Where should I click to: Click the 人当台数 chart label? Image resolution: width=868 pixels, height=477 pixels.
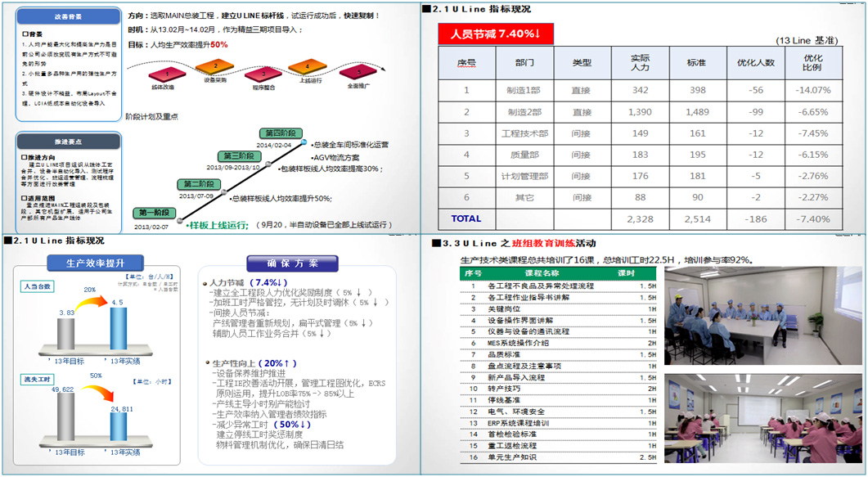tap(38, 286)
